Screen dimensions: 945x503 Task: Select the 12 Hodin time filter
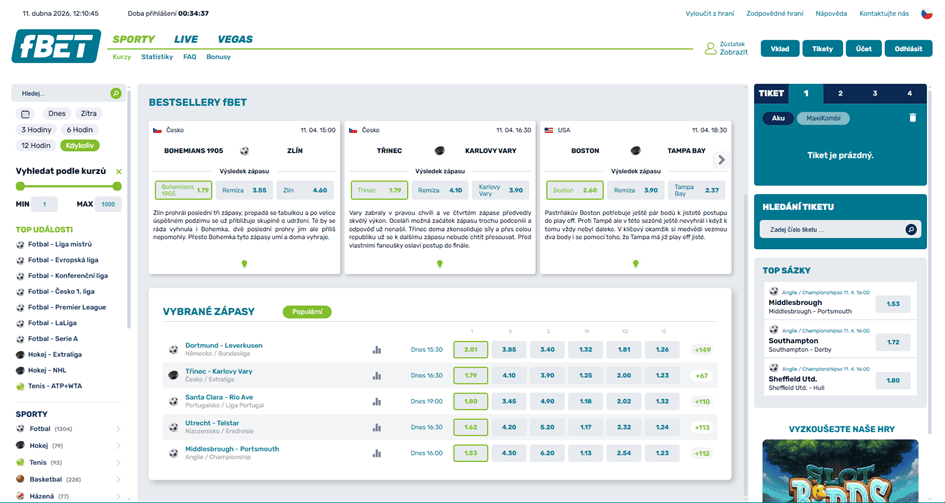click(x=36, y=145)
